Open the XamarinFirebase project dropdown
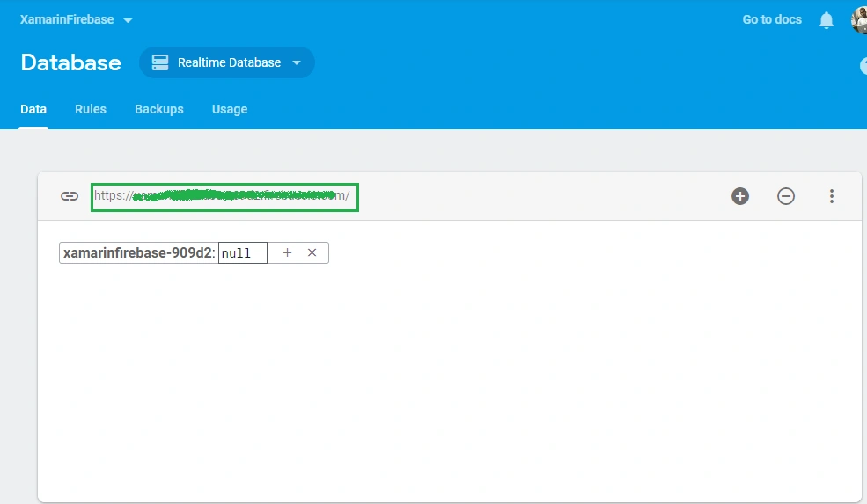867x504 pixels. pyautogui.click(x=77, y=20)
